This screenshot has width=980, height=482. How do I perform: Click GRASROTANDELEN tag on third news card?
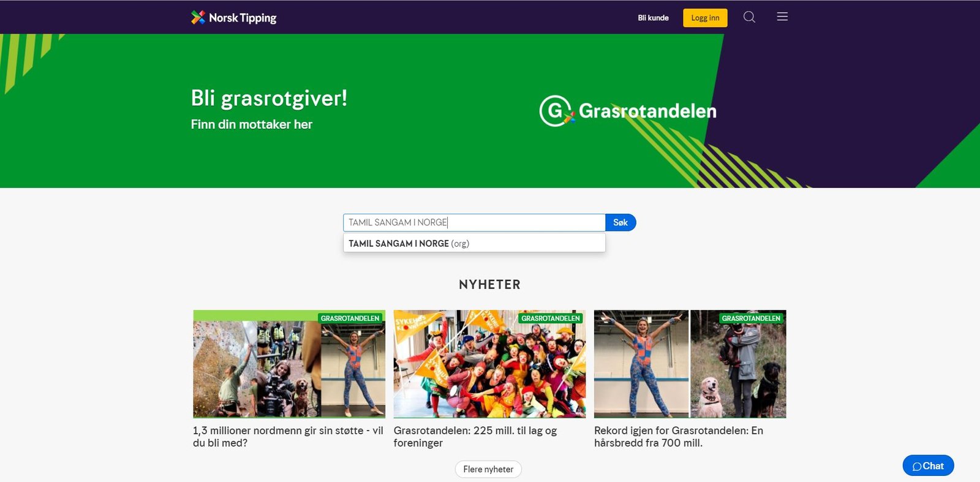[x=751, y=318]
